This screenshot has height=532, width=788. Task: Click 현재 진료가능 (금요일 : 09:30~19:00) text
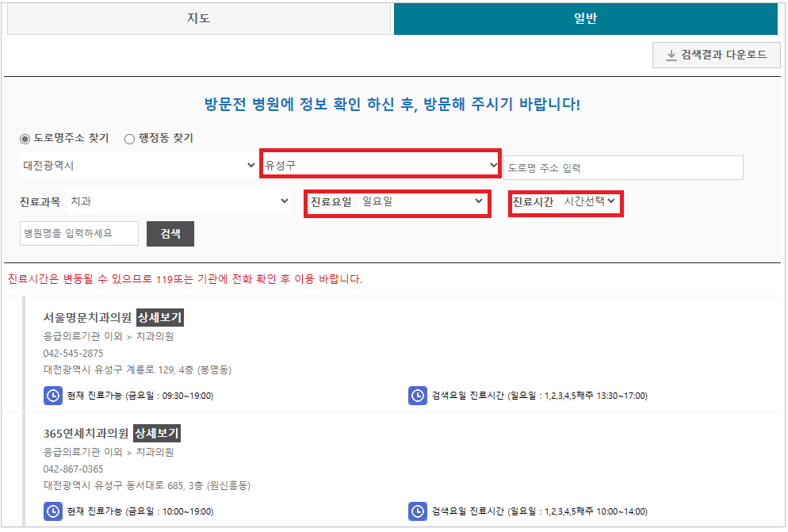click(x=140, y=396)
